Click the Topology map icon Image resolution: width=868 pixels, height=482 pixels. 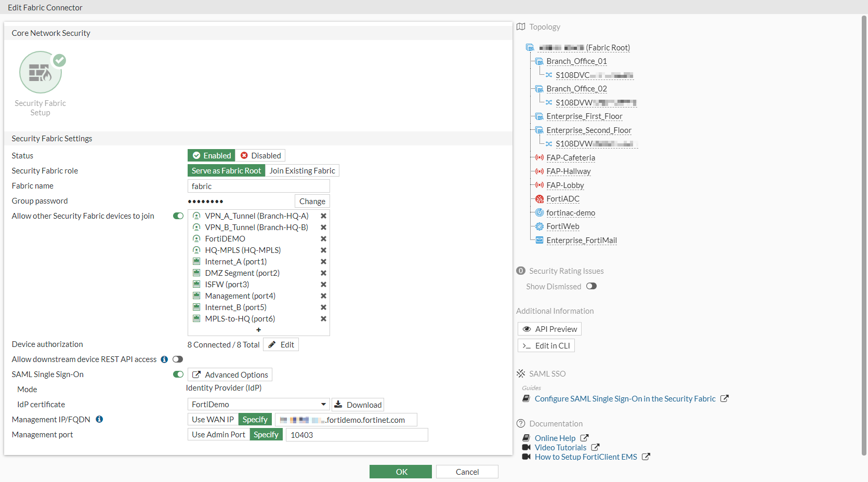point(521,26)
